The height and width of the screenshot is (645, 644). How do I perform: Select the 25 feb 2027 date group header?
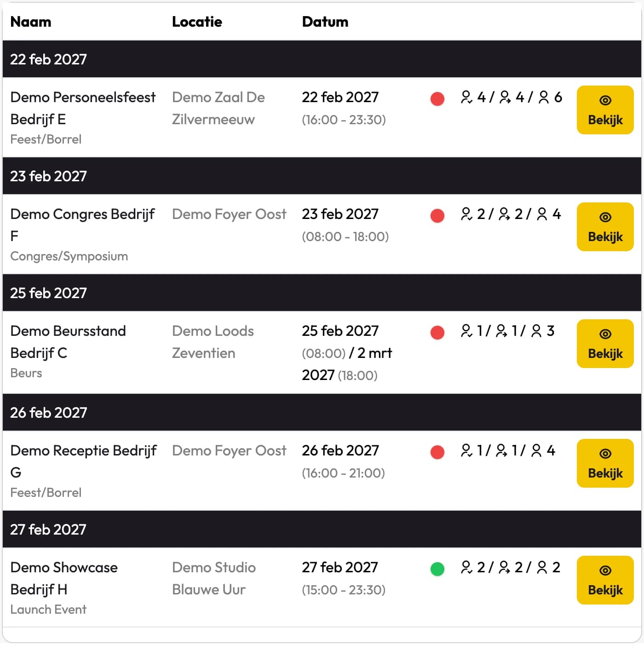(x=322, y=293)
